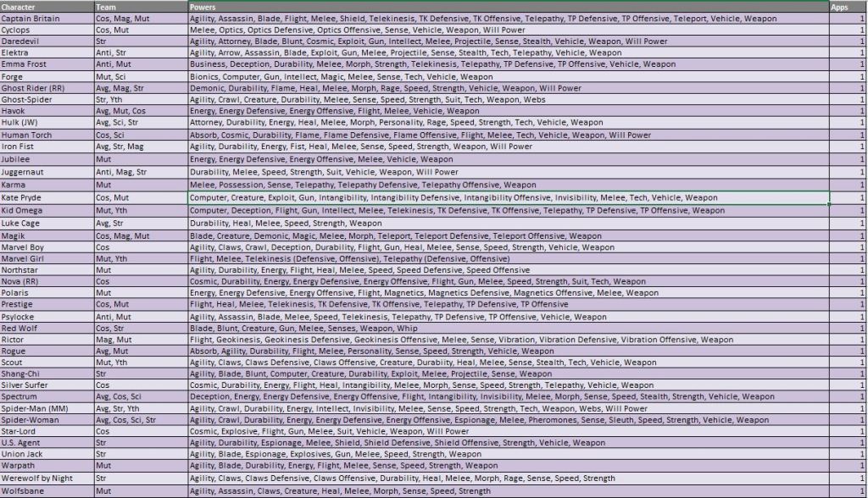The height and width of the screenshot is (498, 868).
Task: Select the Werewolf by Night cell
Action: 47,479
